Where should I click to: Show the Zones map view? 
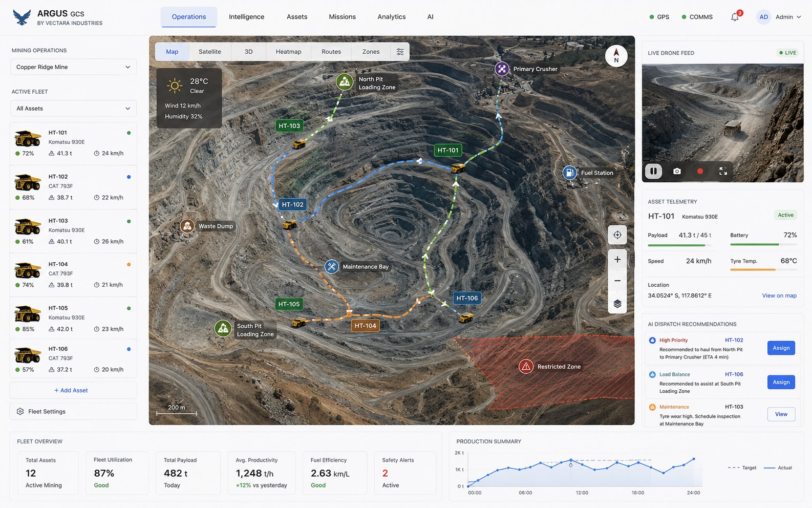click(371, 52)
